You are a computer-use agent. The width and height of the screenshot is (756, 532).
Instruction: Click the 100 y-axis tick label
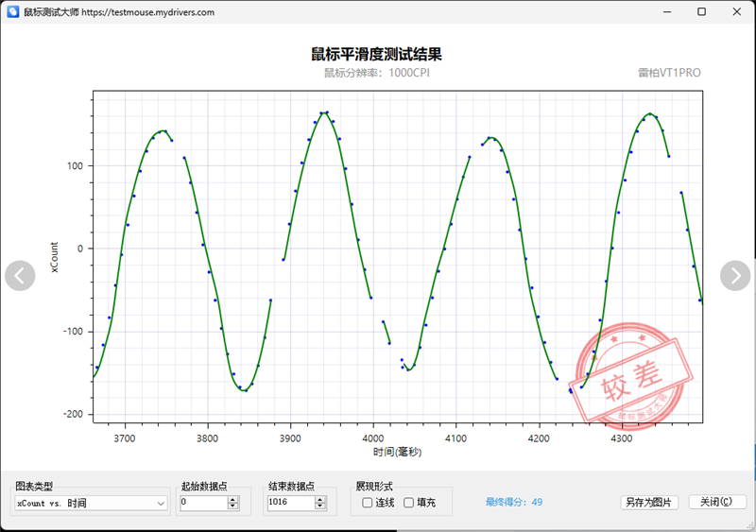pos(76,166)
